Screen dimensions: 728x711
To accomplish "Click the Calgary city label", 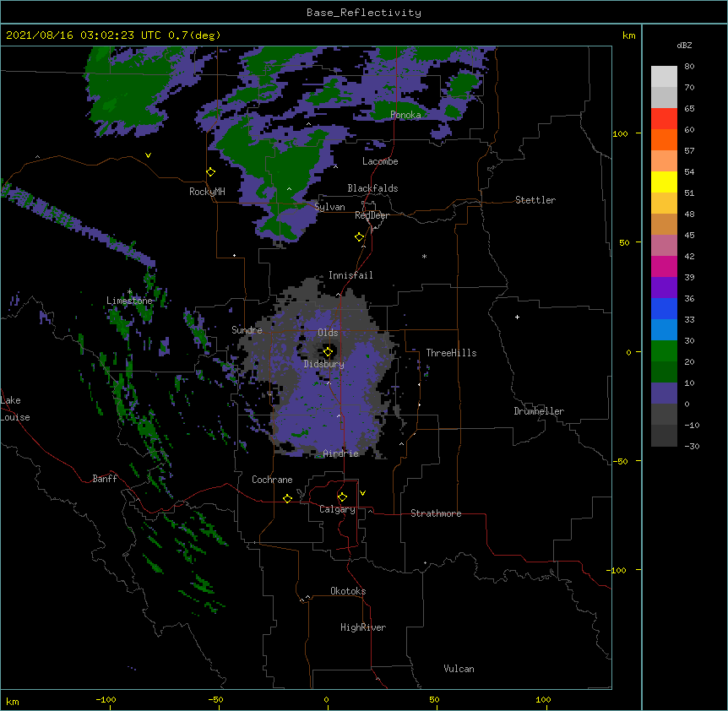I will (338, 509).
